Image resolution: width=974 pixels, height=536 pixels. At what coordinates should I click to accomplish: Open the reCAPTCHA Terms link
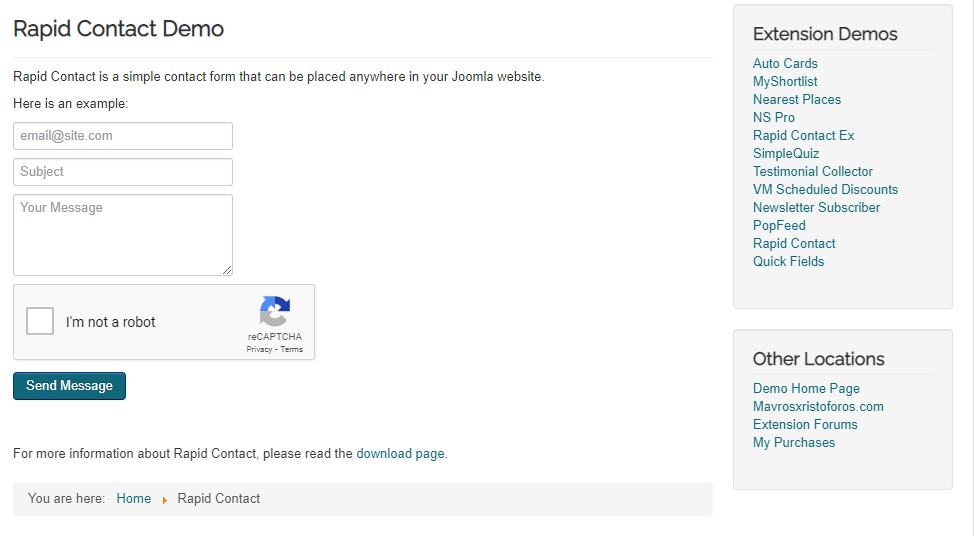pyautogui.click(x=291, y=349)
